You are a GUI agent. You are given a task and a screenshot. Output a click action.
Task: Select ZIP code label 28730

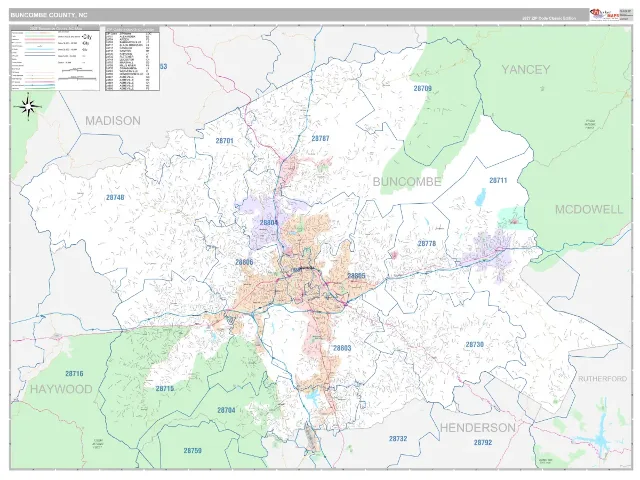(x=475, y=344)
